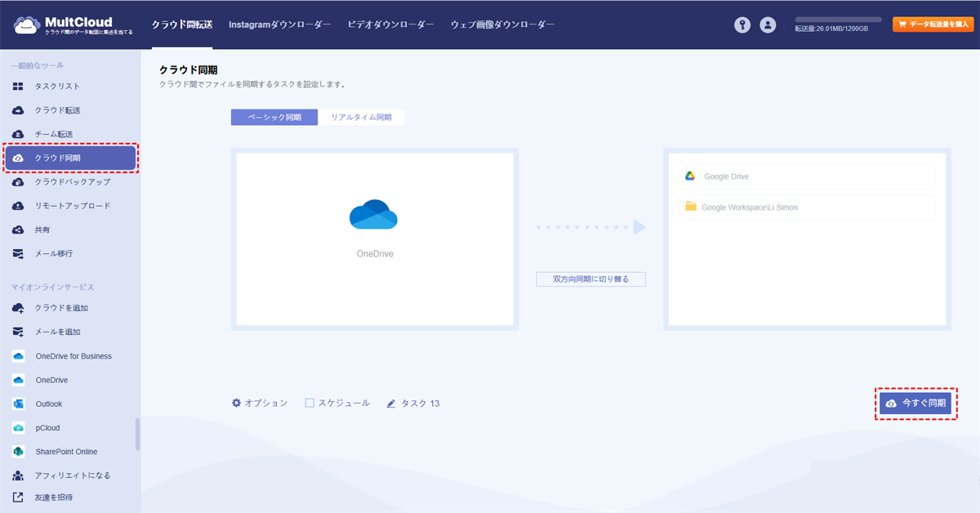Enable the スケジュール checkbox
The width and height of the screenshot is (980, 513).
(x=310, y=403)
